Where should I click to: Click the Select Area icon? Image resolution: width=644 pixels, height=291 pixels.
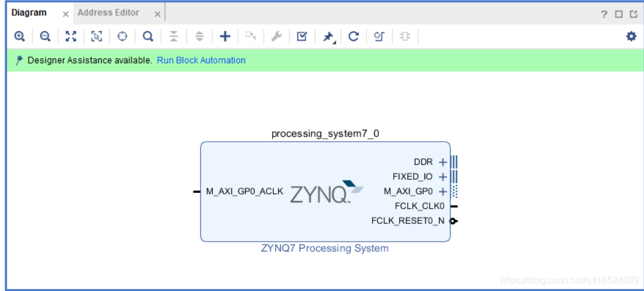pos(96,36)
